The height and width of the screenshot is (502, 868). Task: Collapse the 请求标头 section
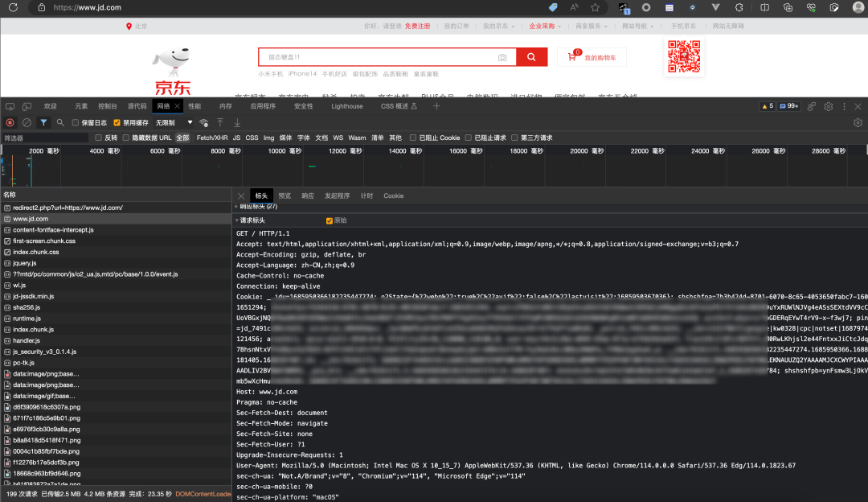click(x=250, y=220)
